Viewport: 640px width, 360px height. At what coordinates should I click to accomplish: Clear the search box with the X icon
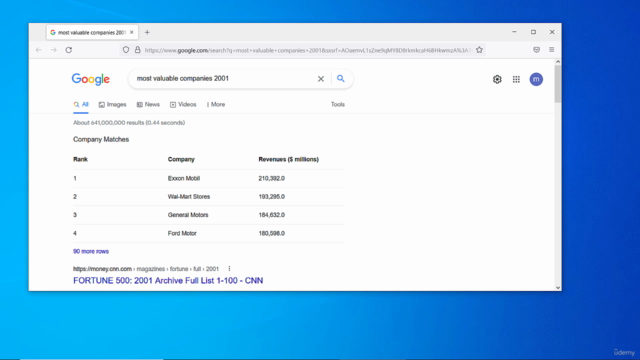321,79
